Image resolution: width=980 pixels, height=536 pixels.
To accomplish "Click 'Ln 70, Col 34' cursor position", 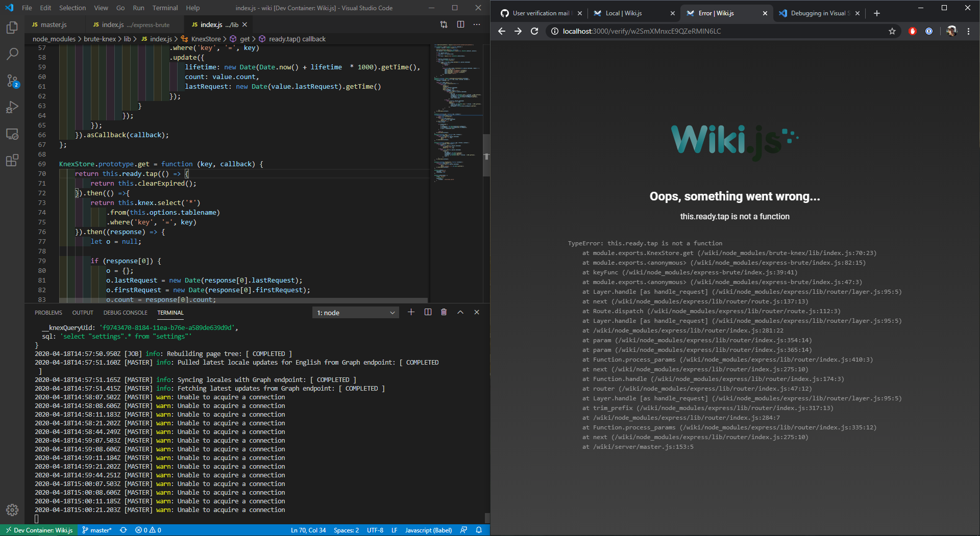I will (x=308, y=530).
